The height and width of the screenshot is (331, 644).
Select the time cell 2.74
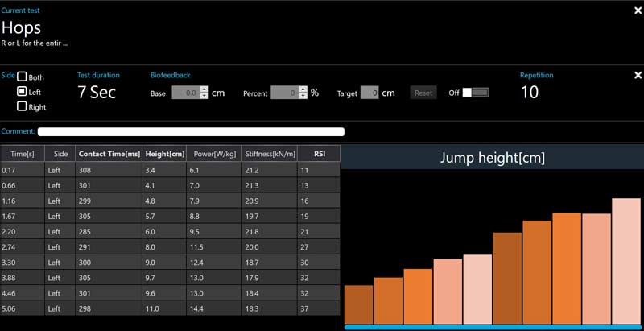(23, 247)
